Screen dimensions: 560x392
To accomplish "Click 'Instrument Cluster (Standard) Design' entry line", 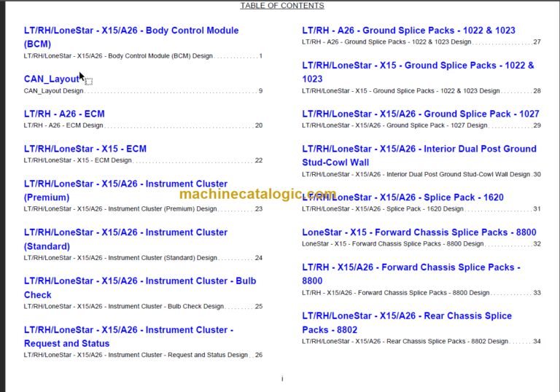I will [x=143, y=258].
